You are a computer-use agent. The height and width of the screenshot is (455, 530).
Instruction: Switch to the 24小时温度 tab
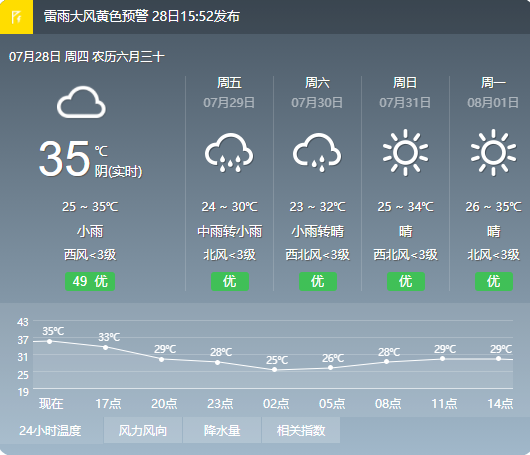pos(51,430)
